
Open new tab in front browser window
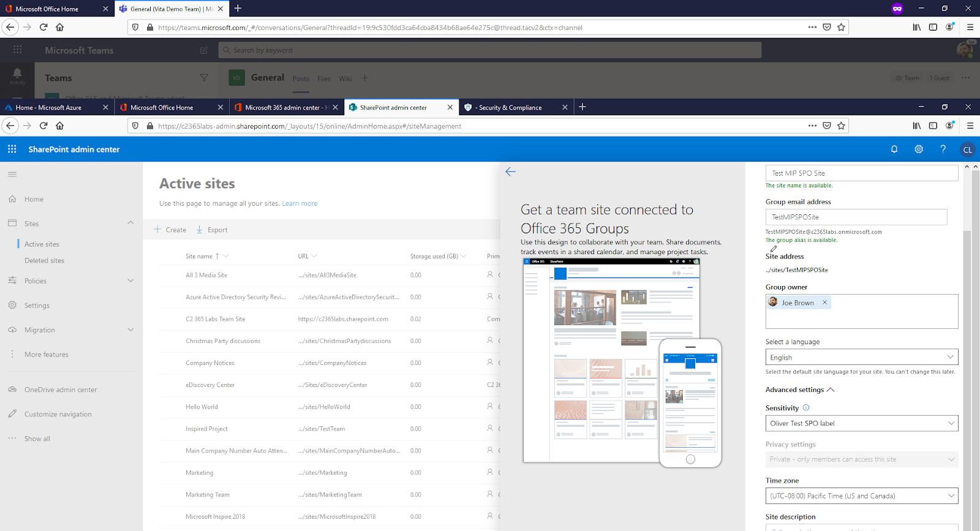pyautogui.click(x=582, y=107)
